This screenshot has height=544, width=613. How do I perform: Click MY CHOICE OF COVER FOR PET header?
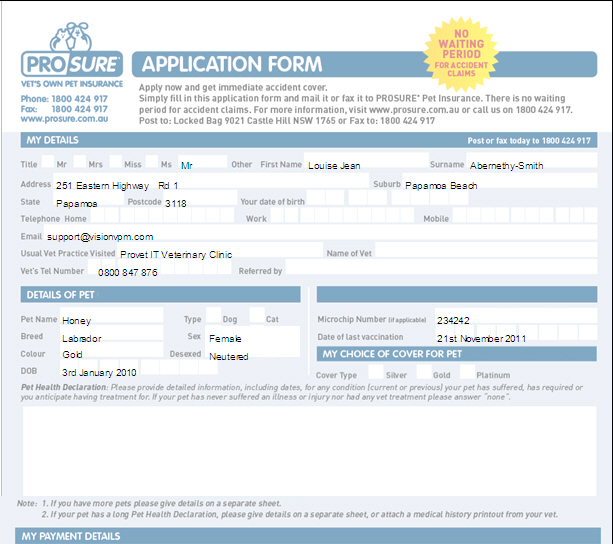click(457, 354)
